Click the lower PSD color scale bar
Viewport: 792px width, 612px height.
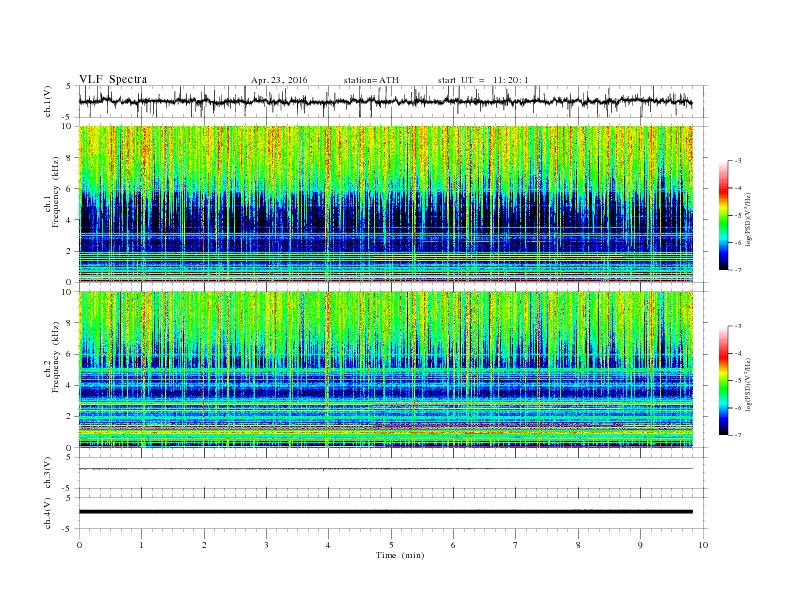click(x=723, y=381)
